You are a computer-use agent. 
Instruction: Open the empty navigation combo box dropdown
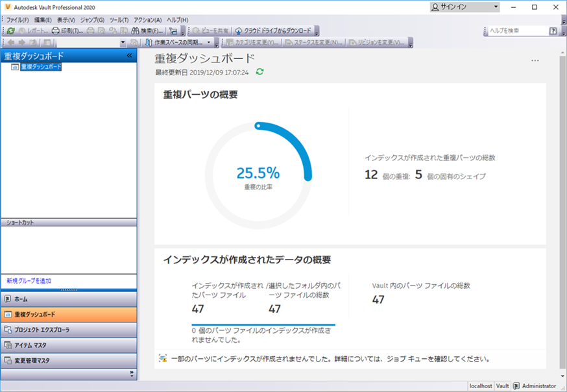coord(123,43)
